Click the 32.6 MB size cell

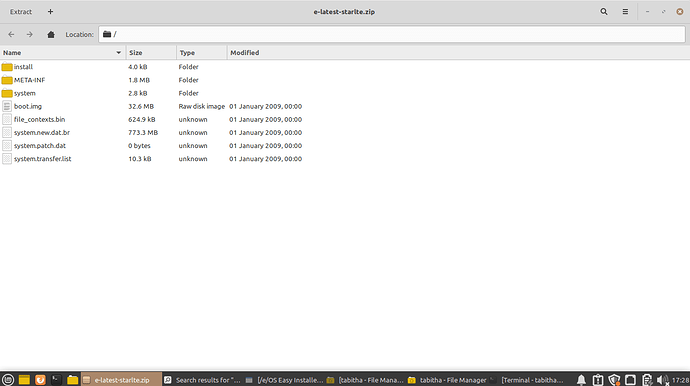point(141,107)
